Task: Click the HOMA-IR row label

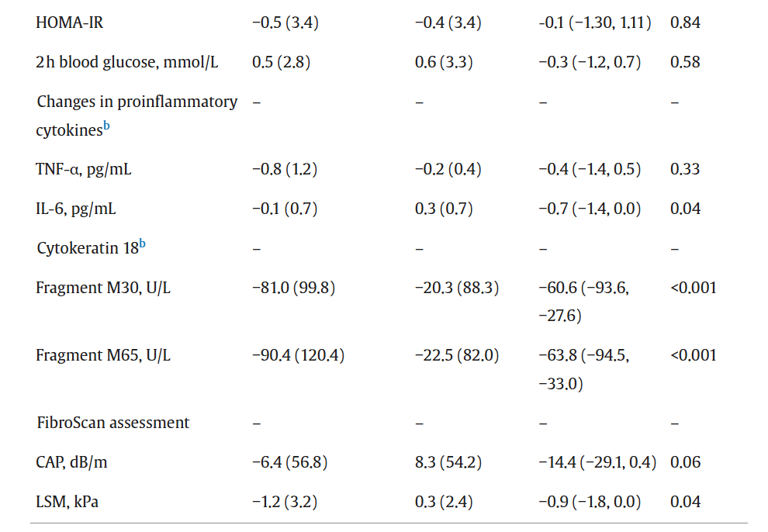Action: click(x=70, y=22)
